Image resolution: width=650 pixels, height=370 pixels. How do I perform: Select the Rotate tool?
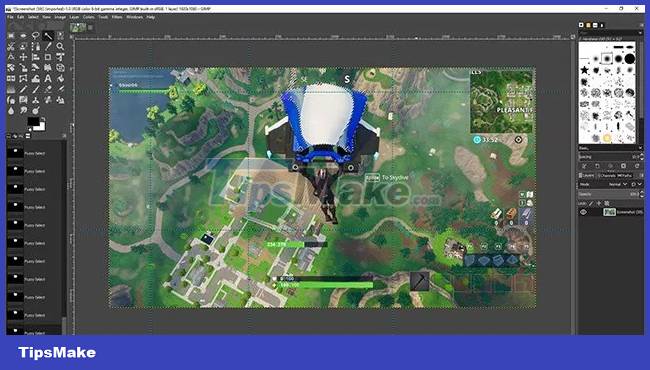(x=11, y=68)
